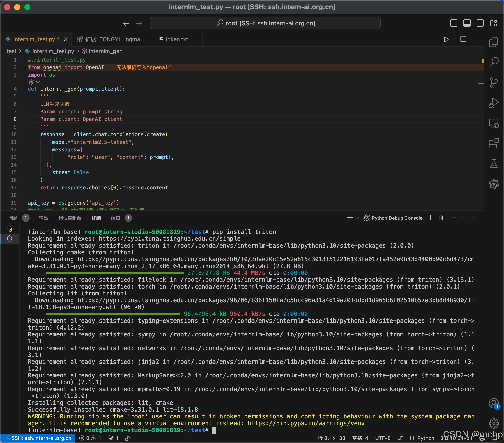
Task: Open the Testing flask icon
Action: coord(493,164)
